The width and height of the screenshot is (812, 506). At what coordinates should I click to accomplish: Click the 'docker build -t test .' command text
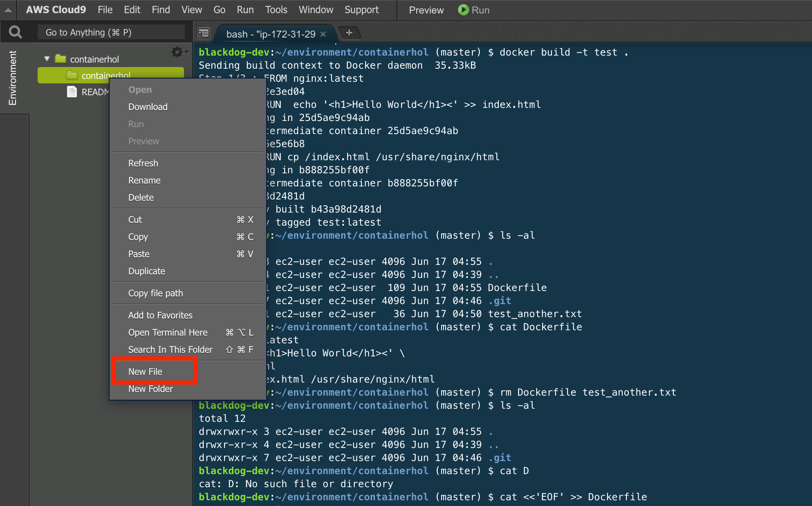tap(564, 52)
